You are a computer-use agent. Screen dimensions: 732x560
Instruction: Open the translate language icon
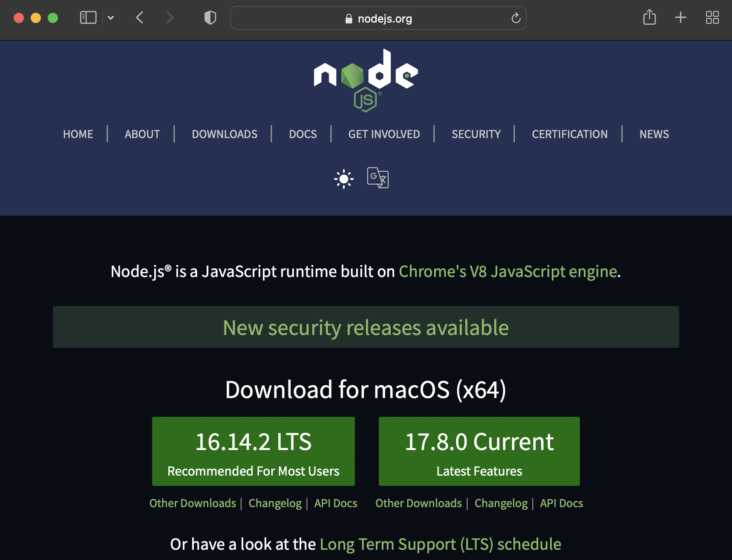[378, 178]
